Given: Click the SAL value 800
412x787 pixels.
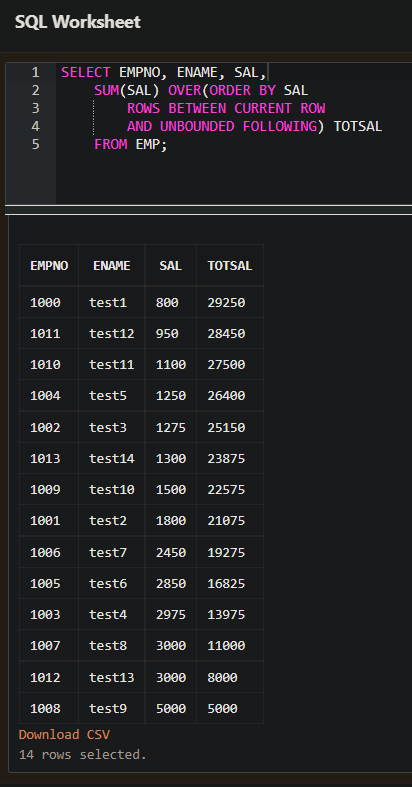Looking at the screenshot, I should click(171, 302).
